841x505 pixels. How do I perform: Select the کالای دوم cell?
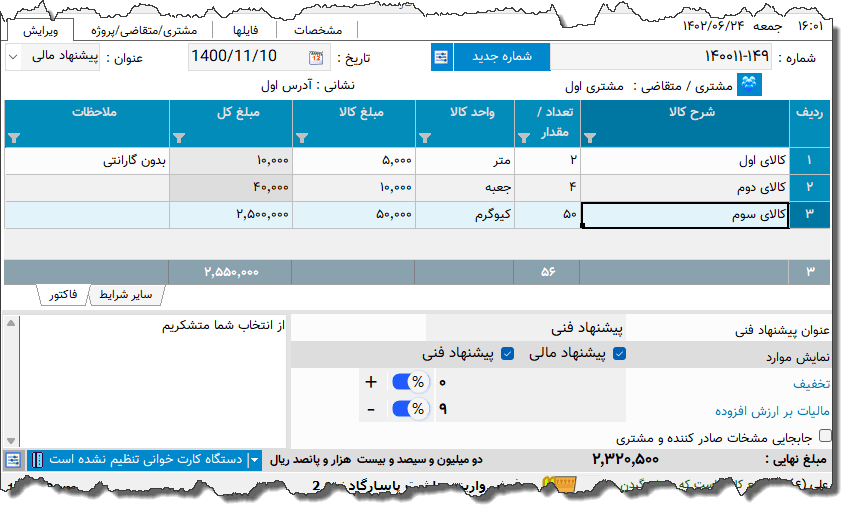click(685, 188)
